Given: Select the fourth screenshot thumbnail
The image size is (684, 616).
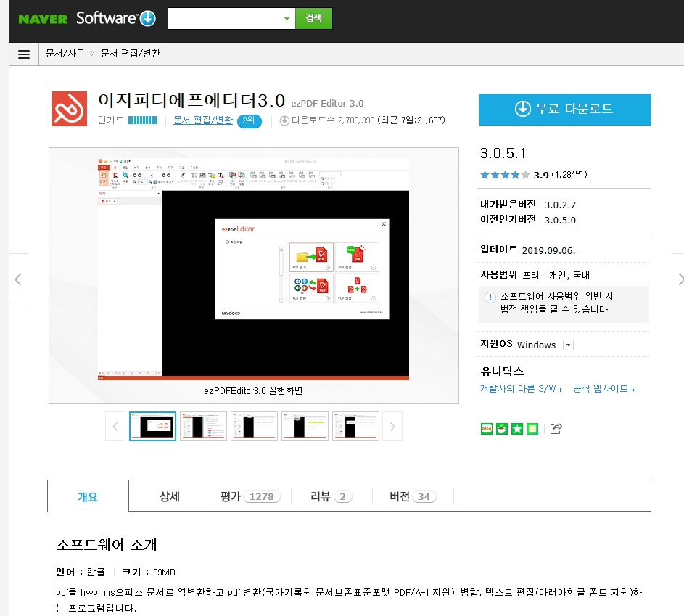Looking at the screenshot, I should click(x=305, y=426).
